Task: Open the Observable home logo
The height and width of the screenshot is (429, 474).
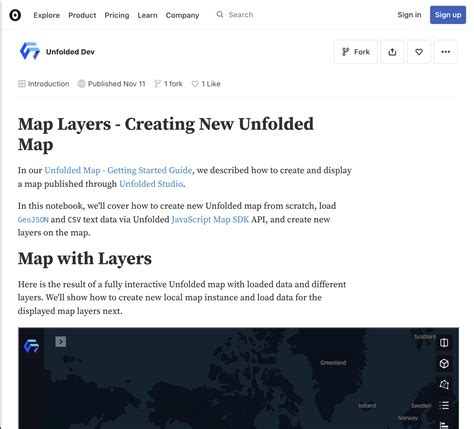Action: pyautogui.click(x=15, y=15)
